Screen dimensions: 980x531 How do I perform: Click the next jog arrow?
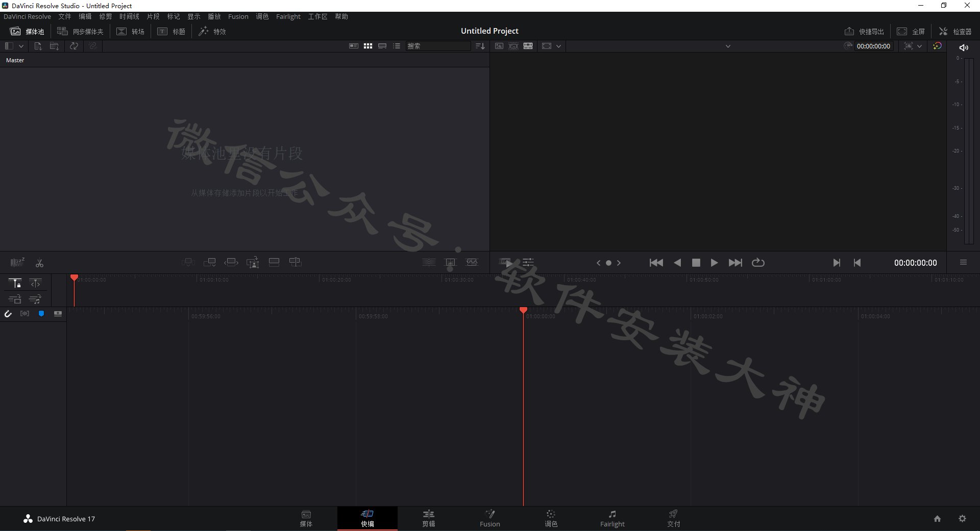click(619, 263)
